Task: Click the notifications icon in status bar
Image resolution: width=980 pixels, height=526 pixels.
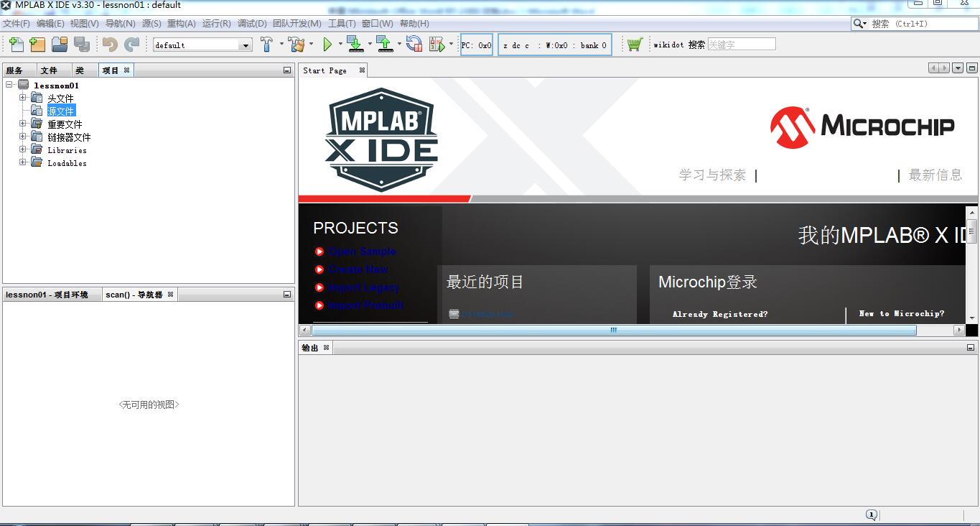Action: tap(871, 515)
